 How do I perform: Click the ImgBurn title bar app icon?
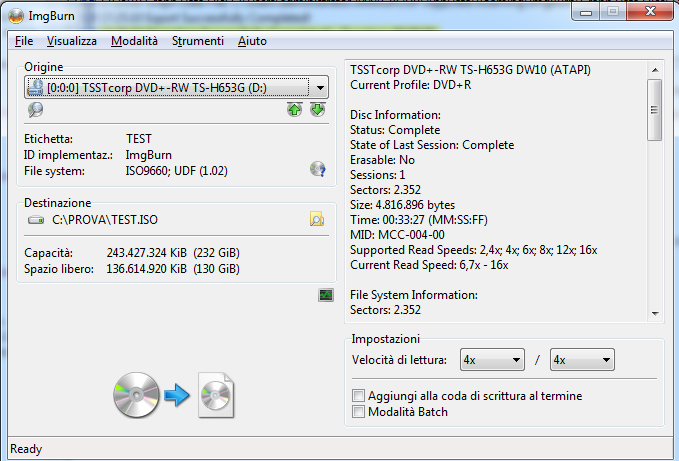[16, 16]
